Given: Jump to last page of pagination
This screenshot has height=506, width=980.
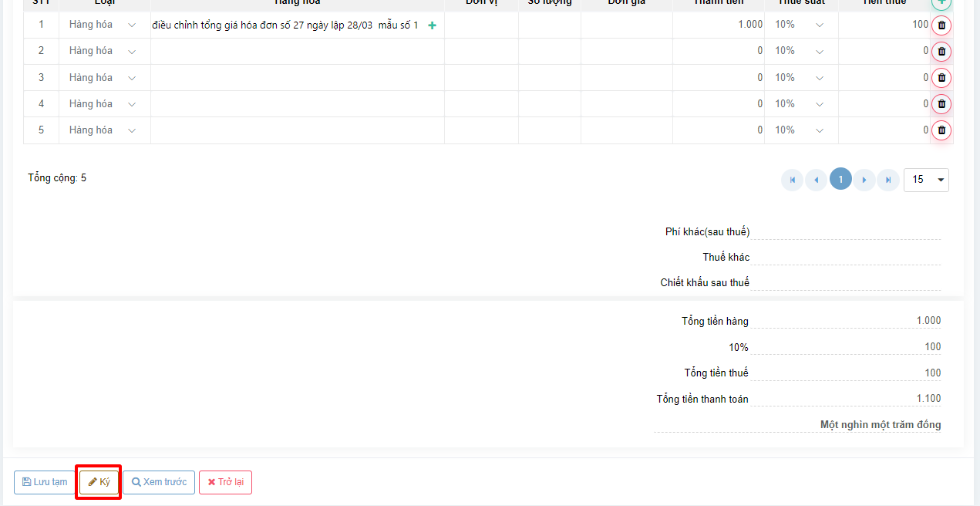Looking at the screenshot, I should click(x=888, y=180).
